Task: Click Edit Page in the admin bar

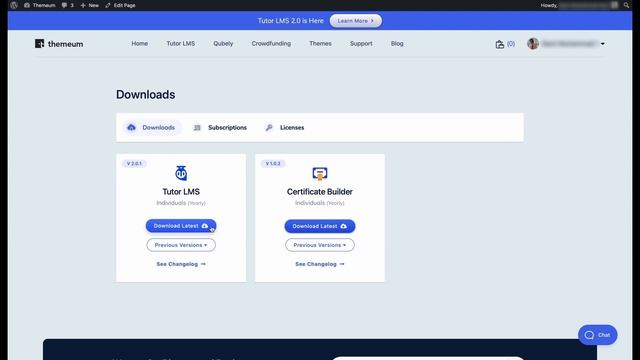Action: pyautogui.click(x=120, y=5)
